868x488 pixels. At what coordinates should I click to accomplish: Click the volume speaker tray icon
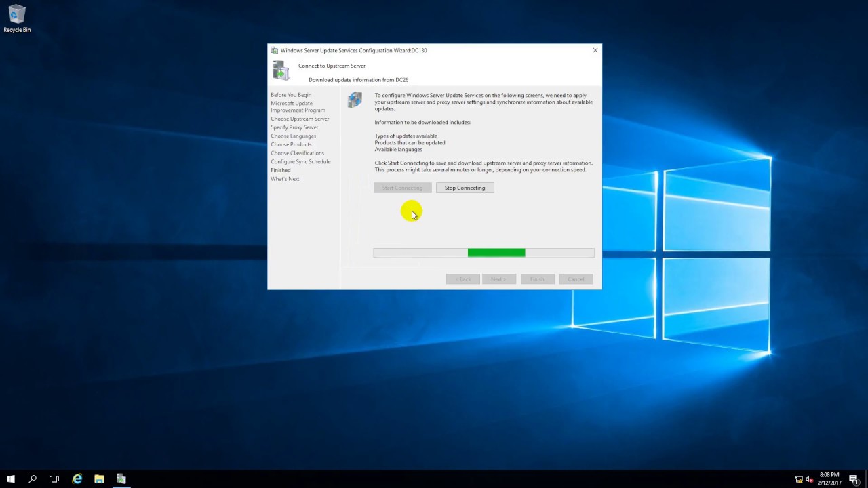pos(809,479)
